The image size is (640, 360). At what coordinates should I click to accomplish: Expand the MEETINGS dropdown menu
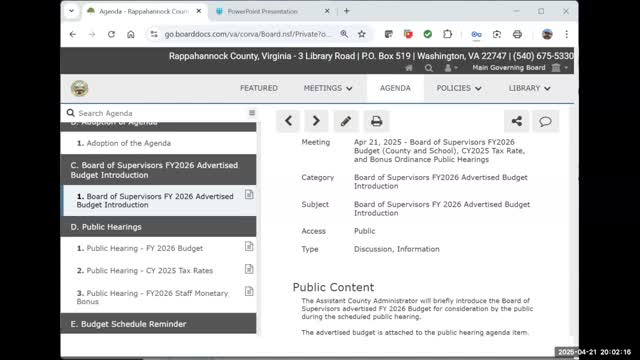(x=328, y=88)
